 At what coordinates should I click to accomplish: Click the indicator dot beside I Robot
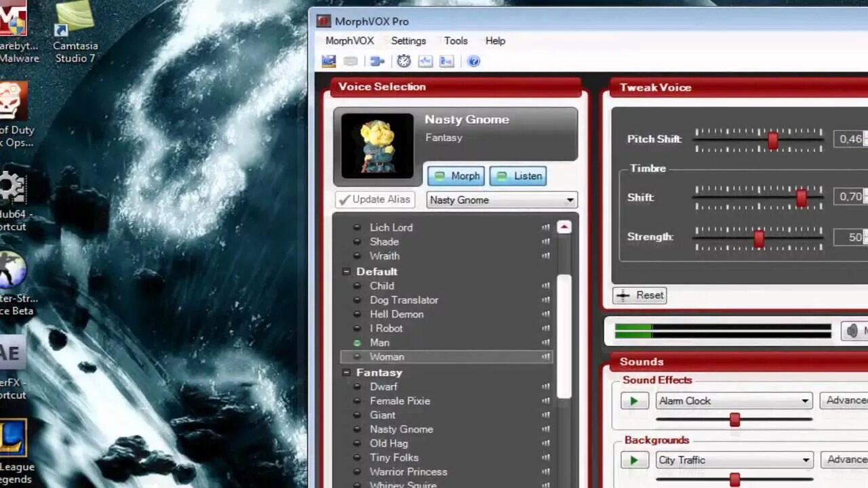pos(357,329)
